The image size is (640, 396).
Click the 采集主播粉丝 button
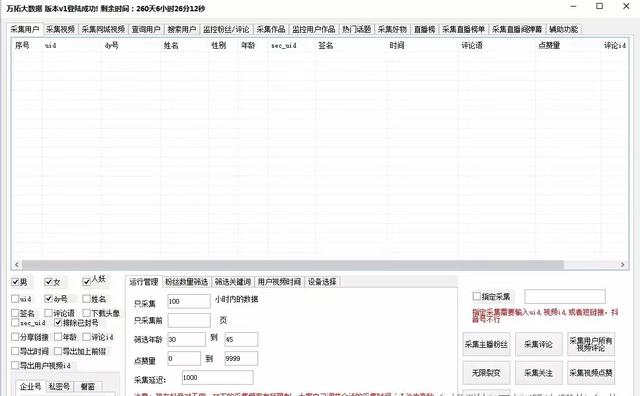487,344
